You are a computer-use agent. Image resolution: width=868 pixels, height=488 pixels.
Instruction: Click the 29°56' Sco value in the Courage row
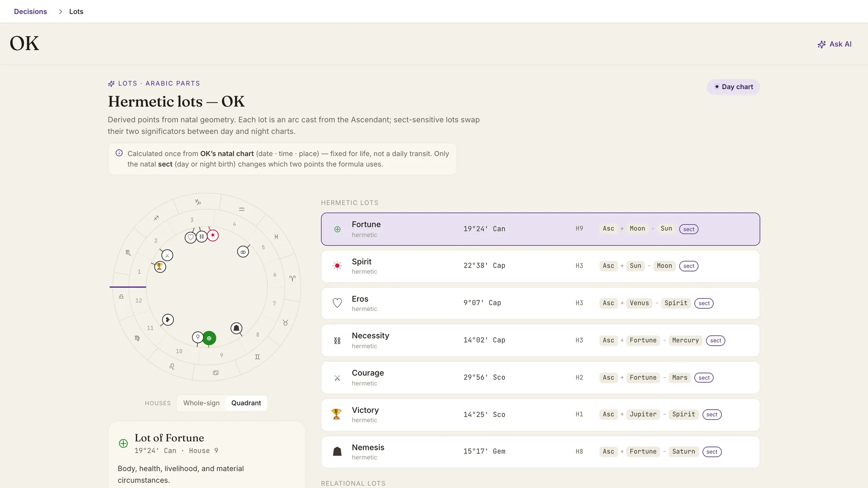click(484, 377)
